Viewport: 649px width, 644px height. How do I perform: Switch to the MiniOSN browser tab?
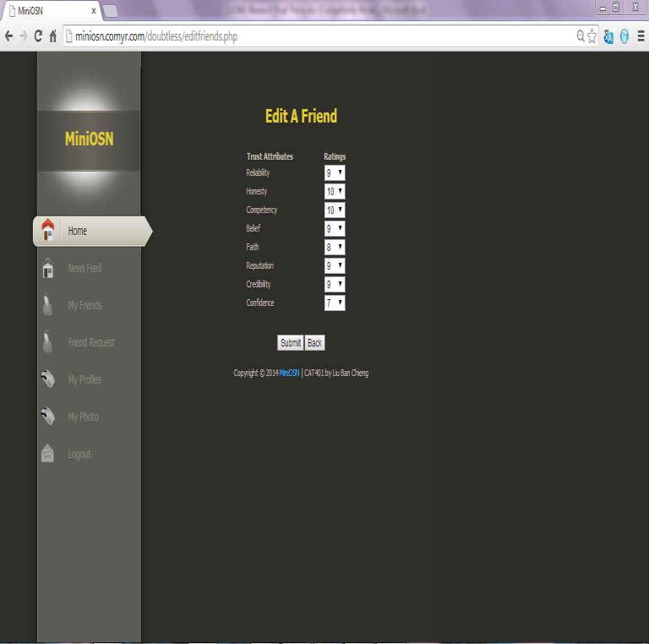(x=51, y=11)
